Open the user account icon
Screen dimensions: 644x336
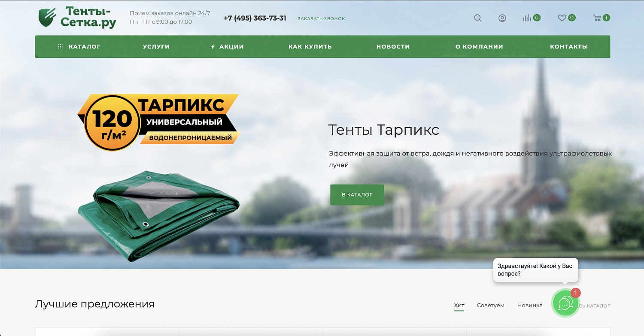pos(502,18)
